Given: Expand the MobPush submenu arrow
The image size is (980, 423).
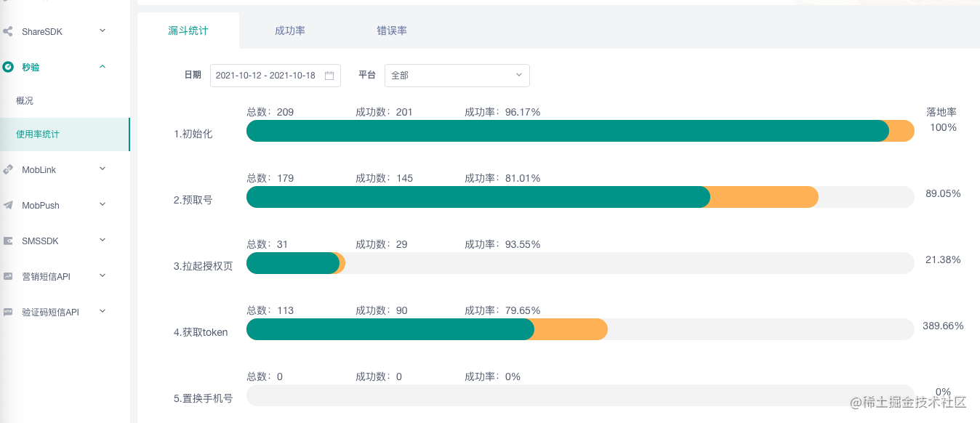Looking at the screenshot, I should tap(103, 204).
